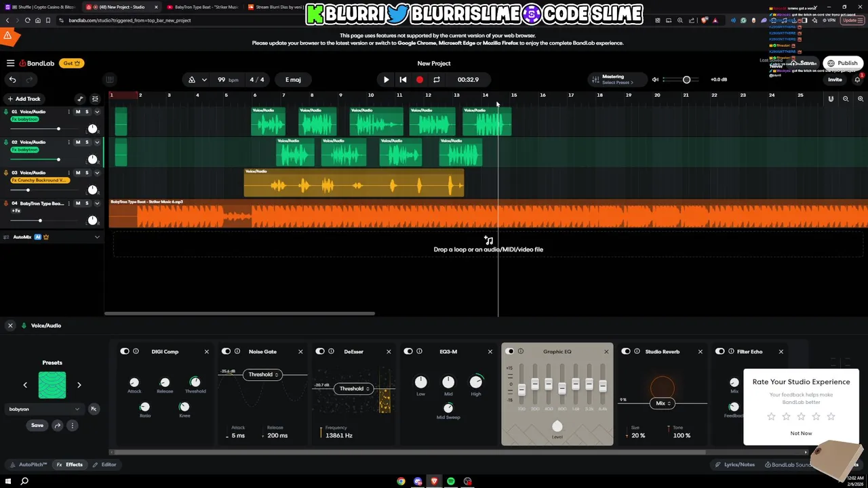This screenshot has width=868, height=488.
Task: Toggle the loop cycle button
Action: (x=437, y=80)
